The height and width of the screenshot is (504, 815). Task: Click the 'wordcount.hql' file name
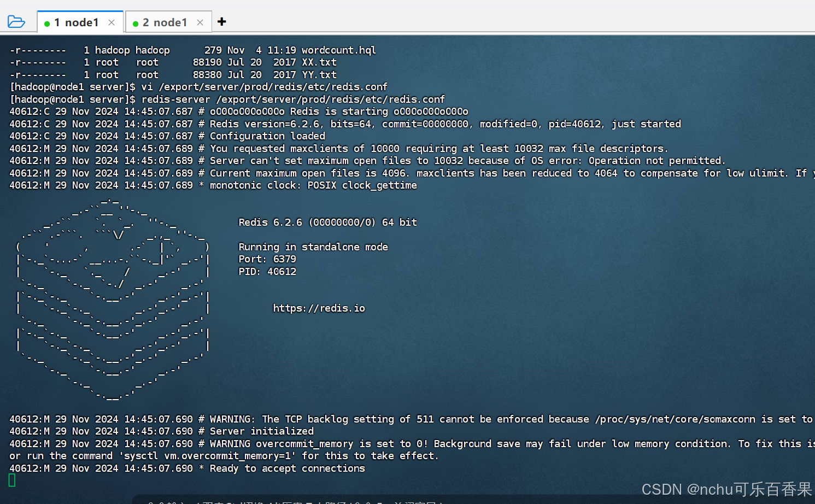tap(338, 50)
